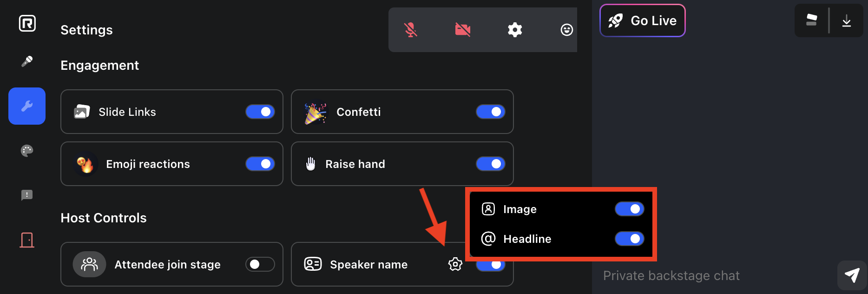Send the private backstage chat message
Viewport: 868px width, 294px height.
(x=852, y=275)
